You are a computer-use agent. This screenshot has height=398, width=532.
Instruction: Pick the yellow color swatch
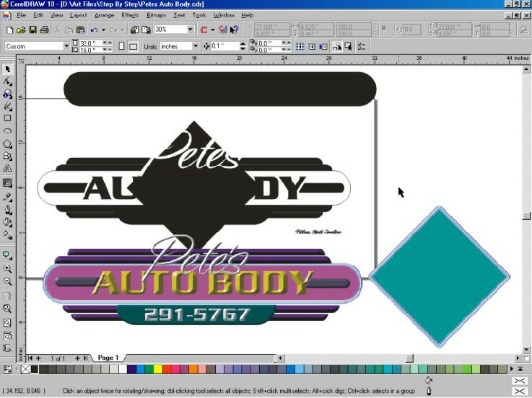158,369
